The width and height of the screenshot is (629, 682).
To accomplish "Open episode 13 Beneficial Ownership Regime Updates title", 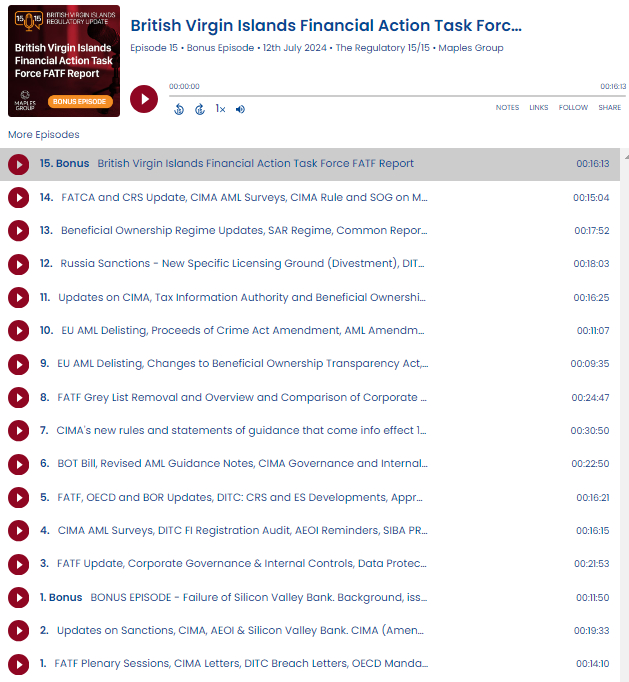I will [244, 231].
